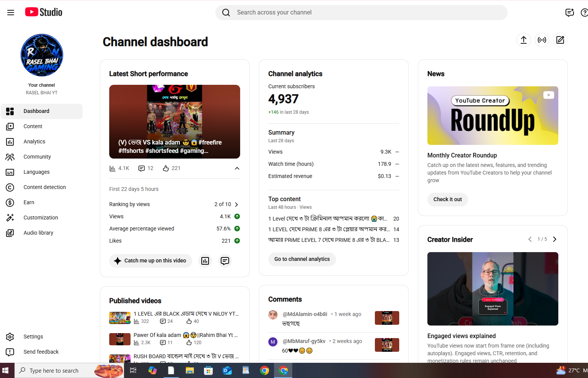Open Google Chrome from the taskbar
Image resolution: width=588 pixels, height=378 pixels.
pyautogui.click(x=265, y=370)
